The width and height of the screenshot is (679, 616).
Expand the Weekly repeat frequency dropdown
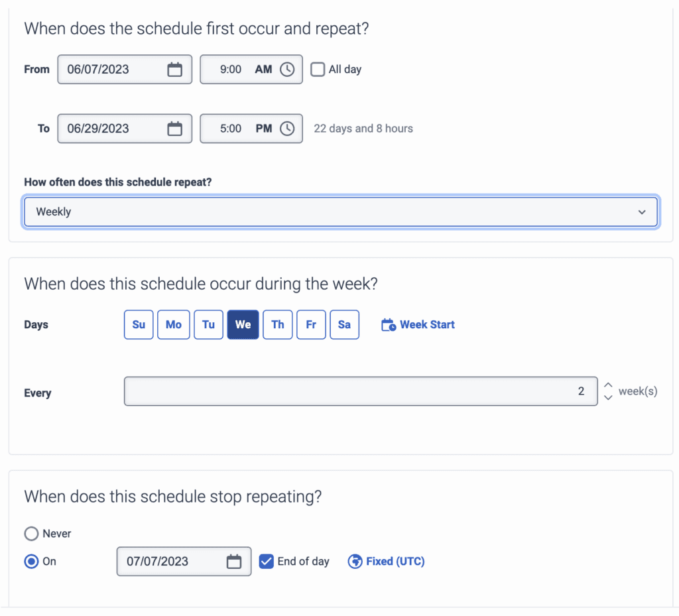[341, 212]
